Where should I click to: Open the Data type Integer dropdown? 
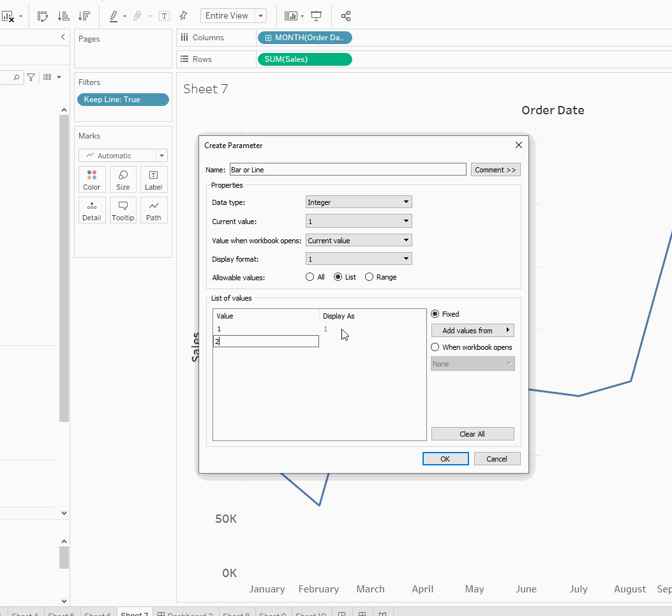pyautogui.click(x=359, y=202)
